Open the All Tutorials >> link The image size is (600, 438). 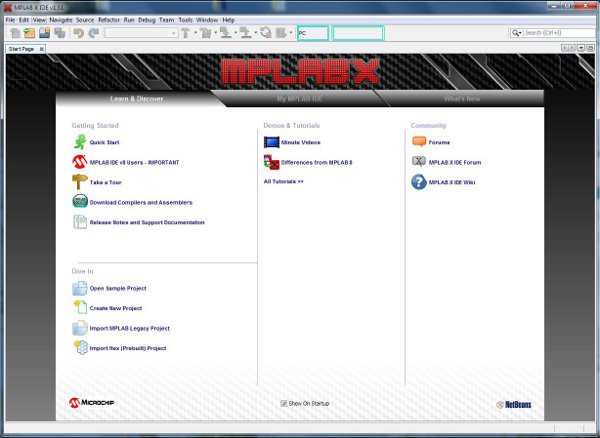coord(284,181)
